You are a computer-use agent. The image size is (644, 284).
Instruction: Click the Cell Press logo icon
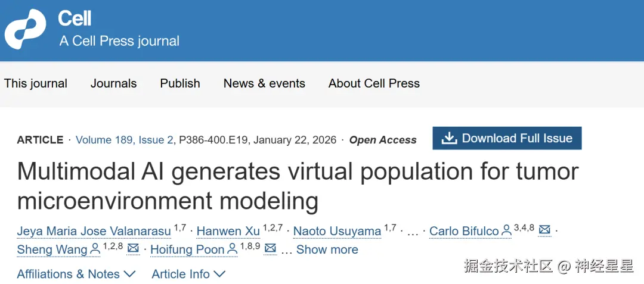(25, 30)
